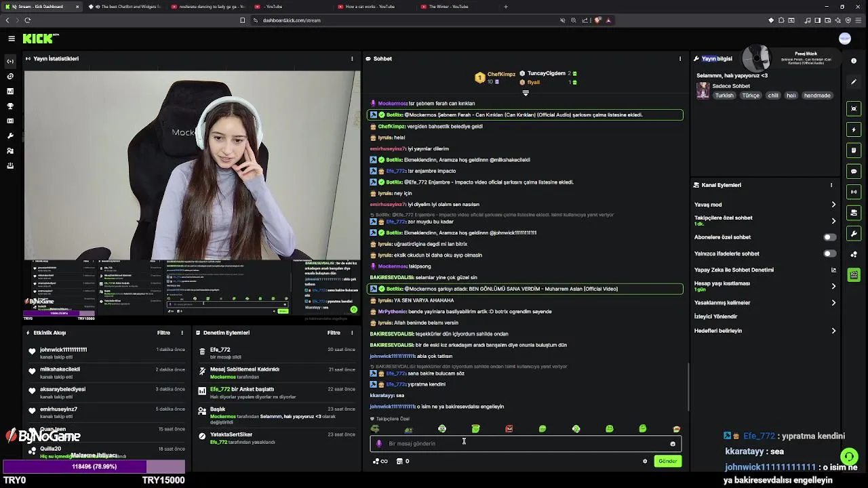
Task: Click the red angry emote below chat
Action: (x=509, y=429)
